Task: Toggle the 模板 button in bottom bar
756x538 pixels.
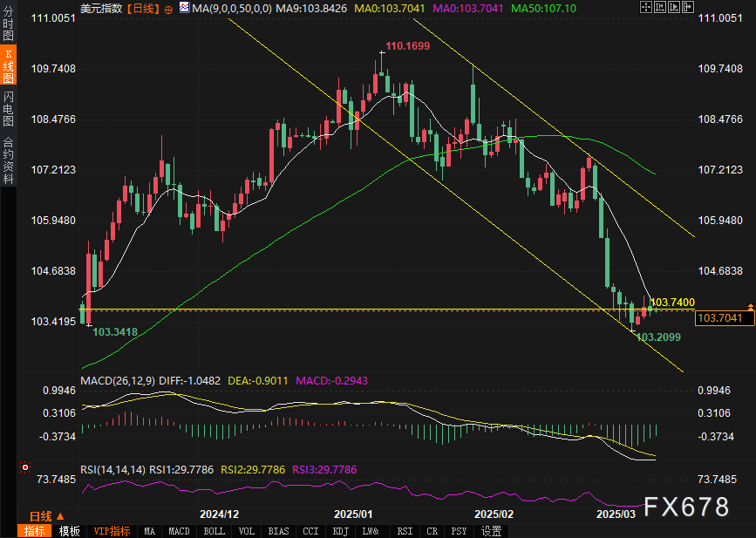Action: [x=70, y=530]
